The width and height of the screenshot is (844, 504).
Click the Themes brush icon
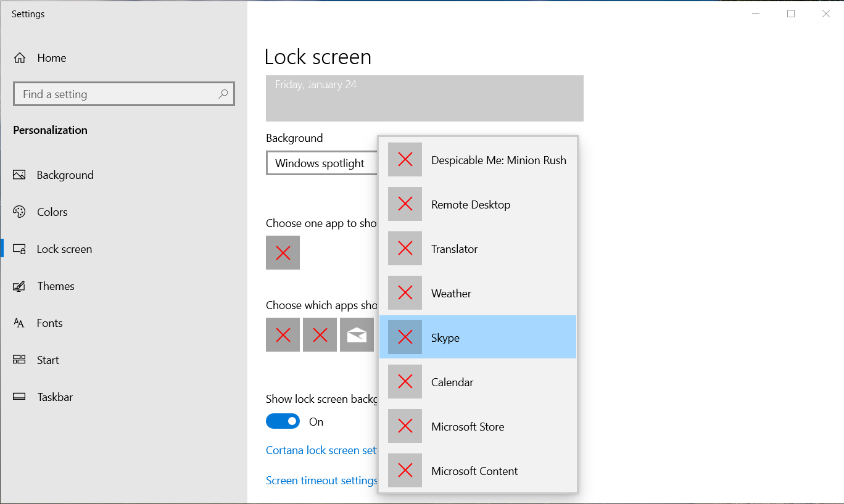tap(19, 286)
